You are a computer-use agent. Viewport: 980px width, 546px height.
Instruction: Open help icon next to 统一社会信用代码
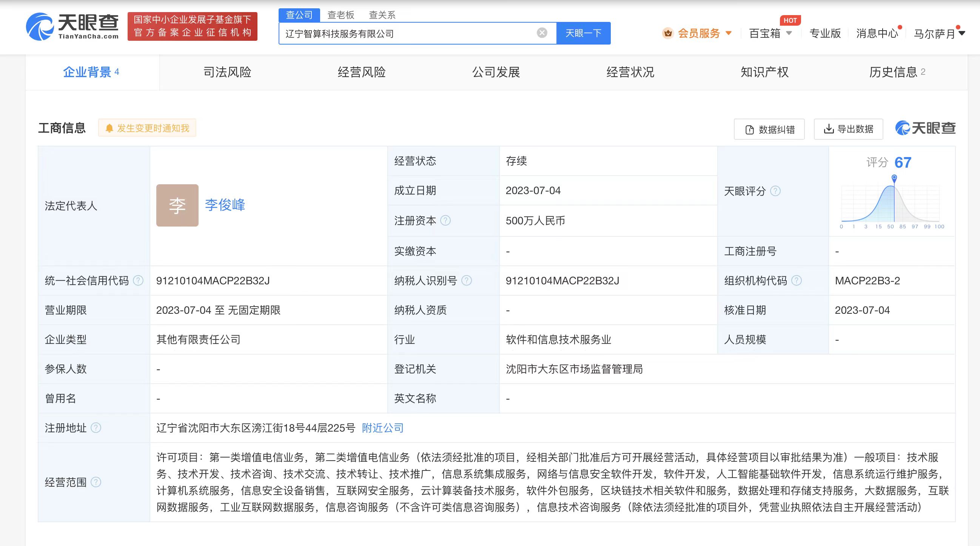pos(138,281)
